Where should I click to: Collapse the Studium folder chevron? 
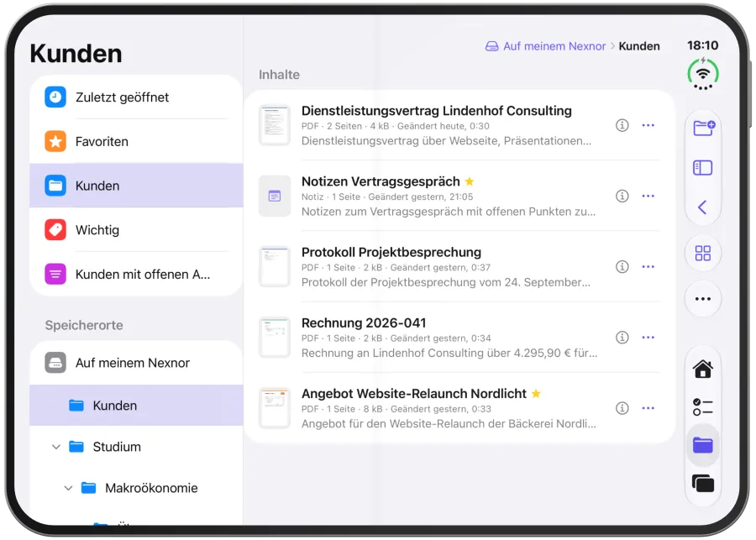point(56,447)
